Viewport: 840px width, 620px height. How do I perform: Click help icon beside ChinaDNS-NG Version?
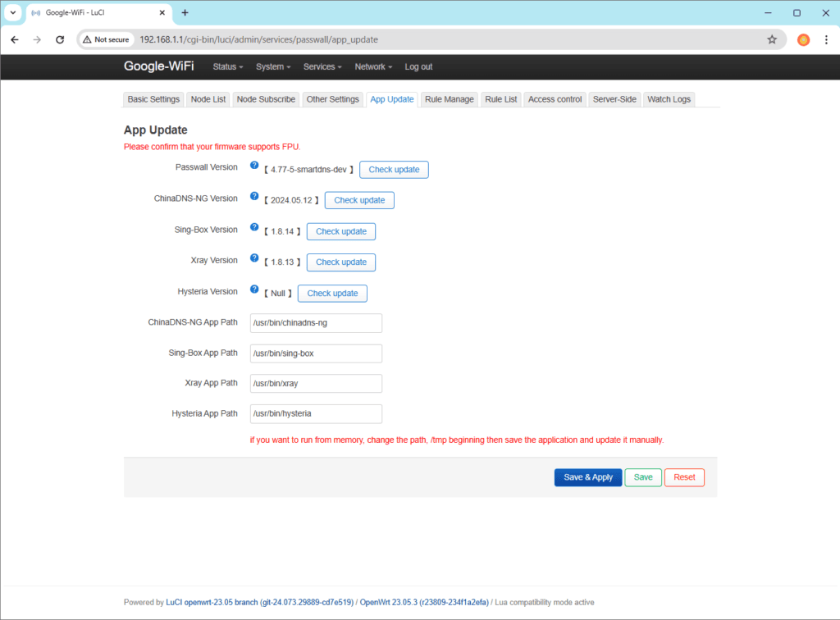254,197
